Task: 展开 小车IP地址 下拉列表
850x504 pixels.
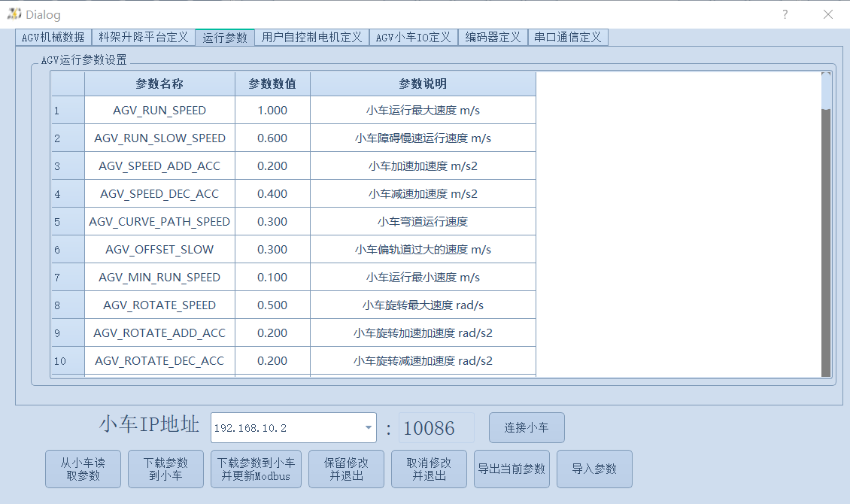Action: pos(369,427)
